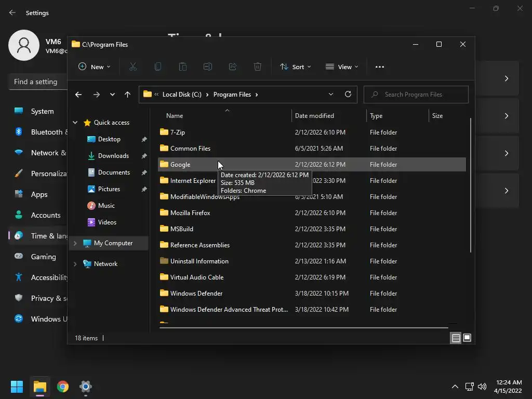Click the Rename icon in toolbar
532x399 pixels.
click(x=208, y=67)
